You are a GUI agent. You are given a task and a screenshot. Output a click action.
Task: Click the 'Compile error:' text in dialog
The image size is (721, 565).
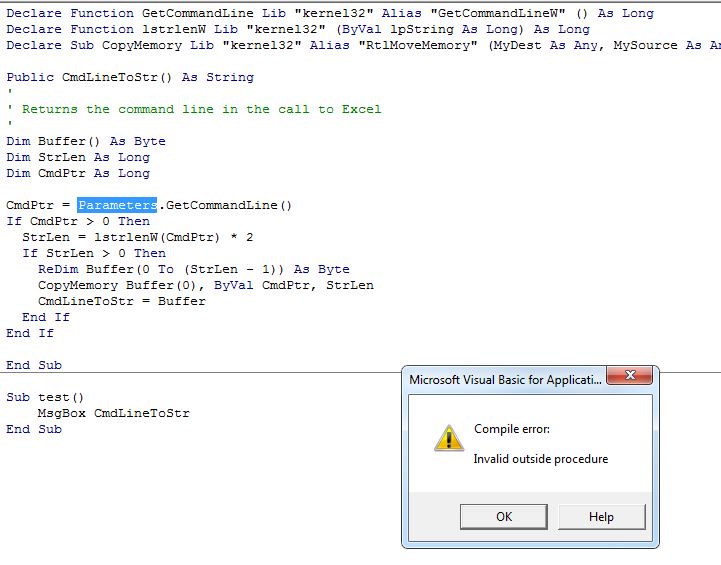click(512, 429)
